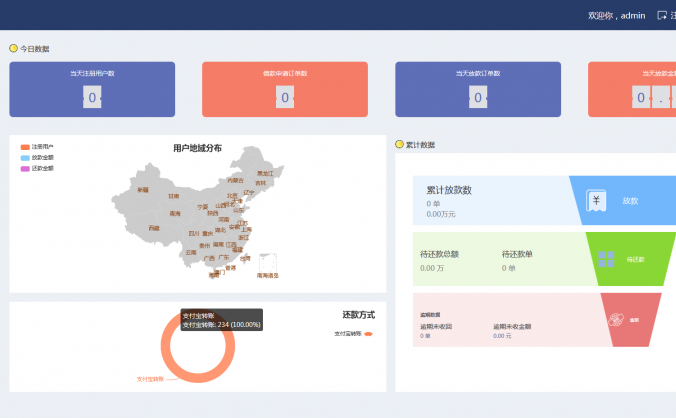
Task: Click the yellow dot beside 累计数据
Action: pyautogui.click(x=399, y=144)
